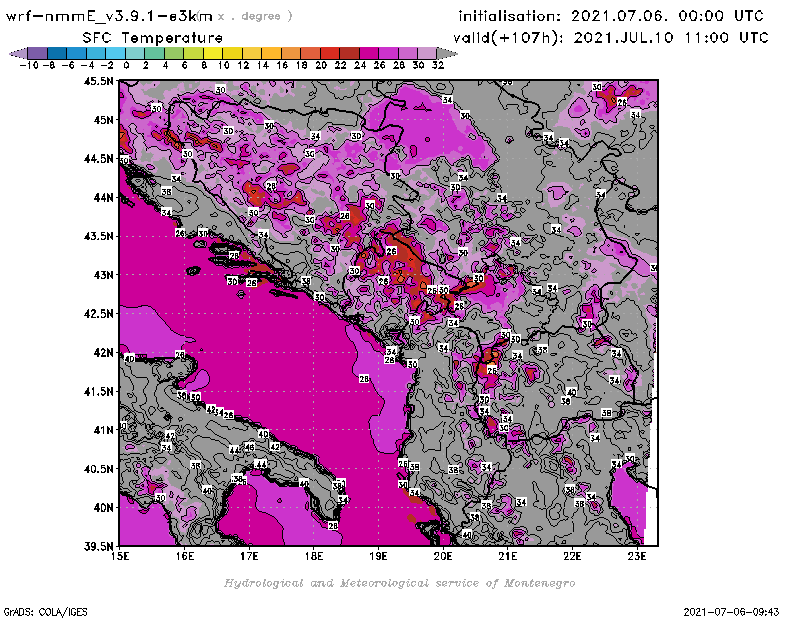Screen dimensions: 800x618
Task: Click the 20E longitude label
Action: tap(443, 556)
